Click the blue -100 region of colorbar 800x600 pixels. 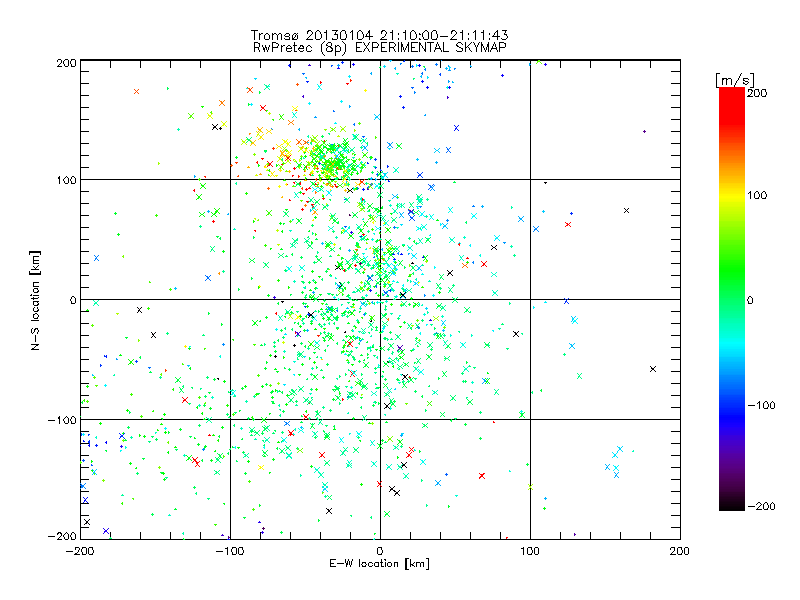[x=732, y=405]
